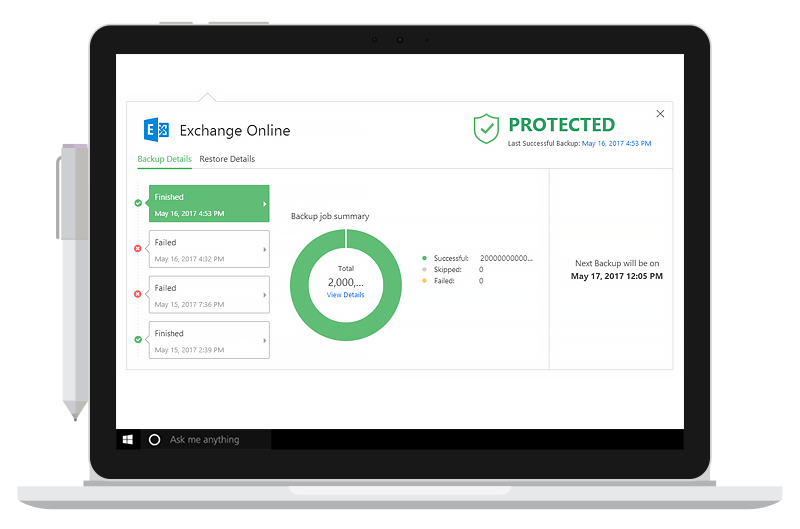Screen dimensions: 800x529
Task: Click green check status icon for 2:39 PM job
Action: point(138,339)
